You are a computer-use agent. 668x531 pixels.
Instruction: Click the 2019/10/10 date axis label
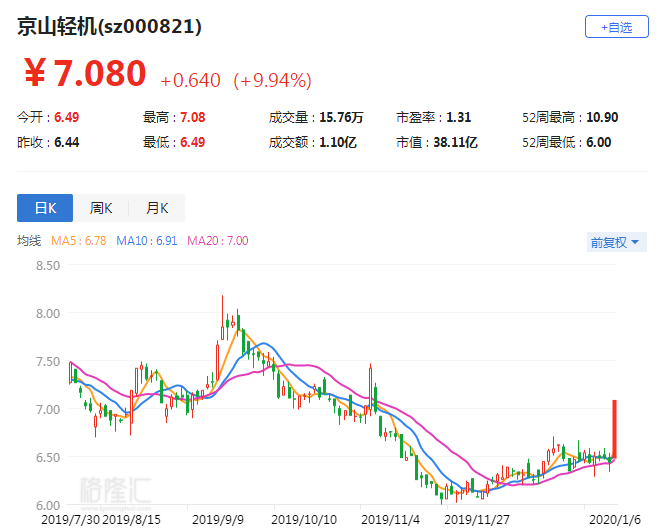click(304, 520)
